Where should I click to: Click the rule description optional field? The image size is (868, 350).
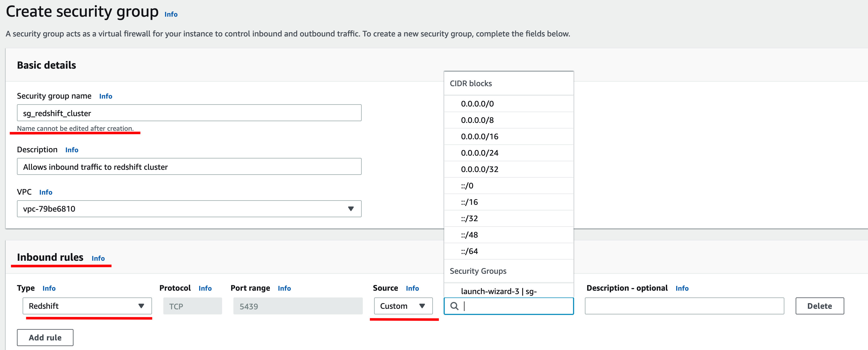click(684, 306)
